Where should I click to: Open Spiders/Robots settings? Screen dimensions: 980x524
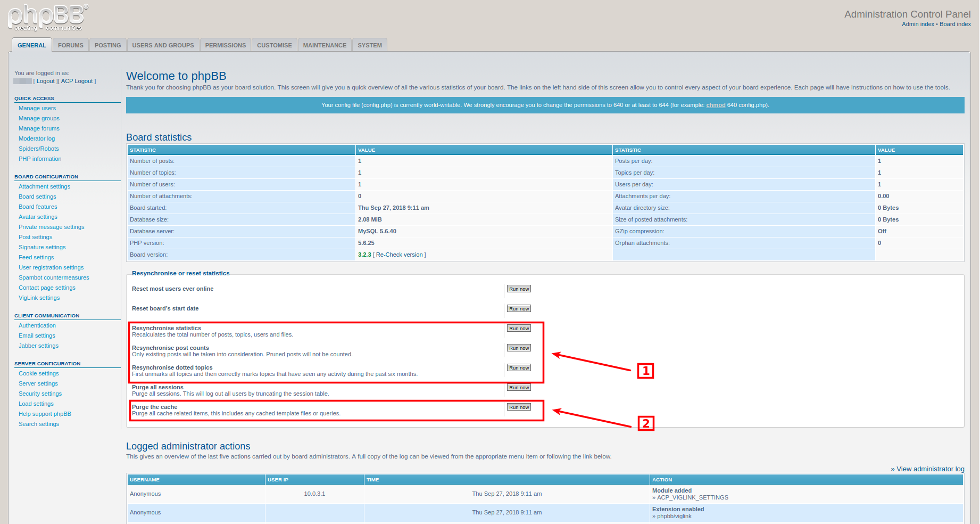(x=39, y=149)
